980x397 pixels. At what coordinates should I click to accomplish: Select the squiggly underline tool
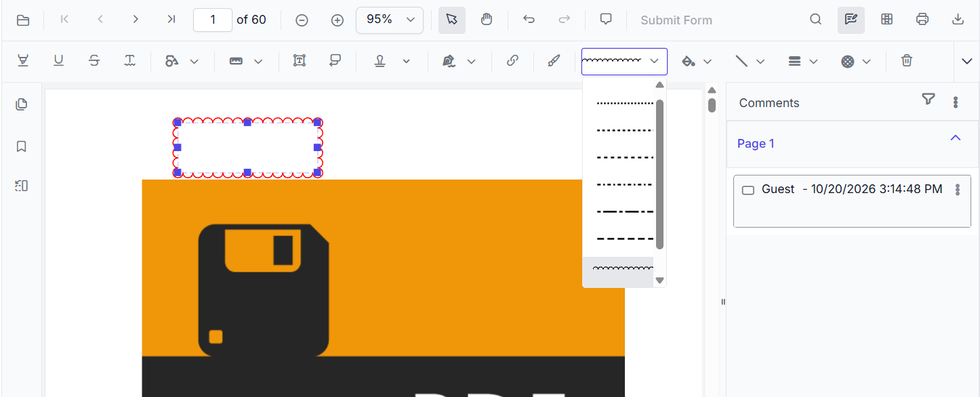pos(130,61)
